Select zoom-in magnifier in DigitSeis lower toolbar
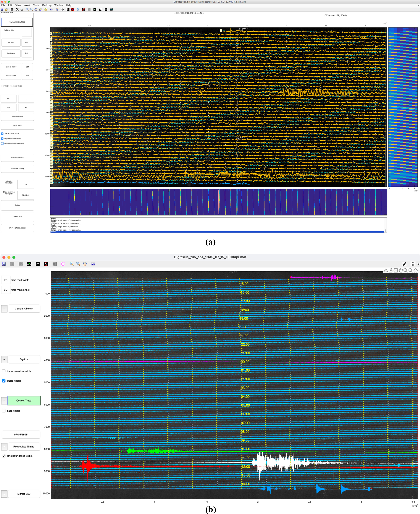The height and width of the screenshot is (514, 420). point(72,264)
